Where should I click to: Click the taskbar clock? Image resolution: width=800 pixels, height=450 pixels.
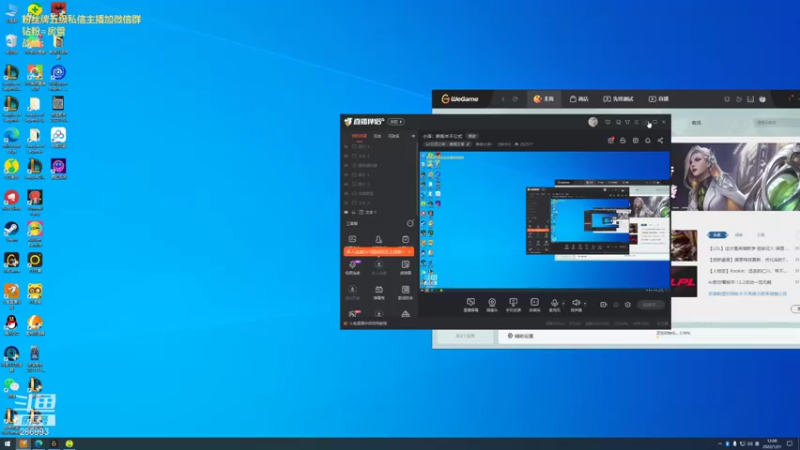pyautogui.click(x=772, y=444)
